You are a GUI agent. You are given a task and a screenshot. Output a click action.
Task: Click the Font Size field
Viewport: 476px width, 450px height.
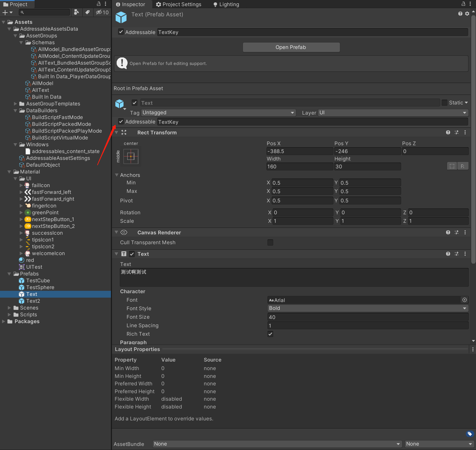368,317
